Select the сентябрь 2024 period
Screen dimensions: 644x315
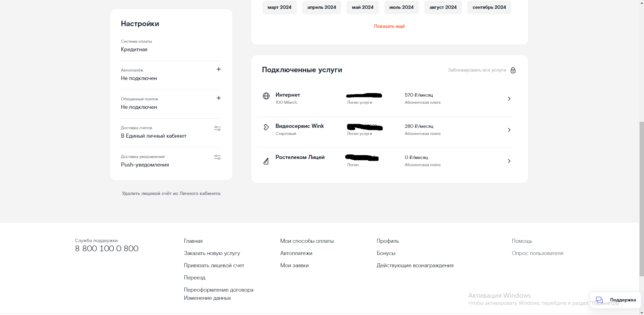[x=489, y=7]
